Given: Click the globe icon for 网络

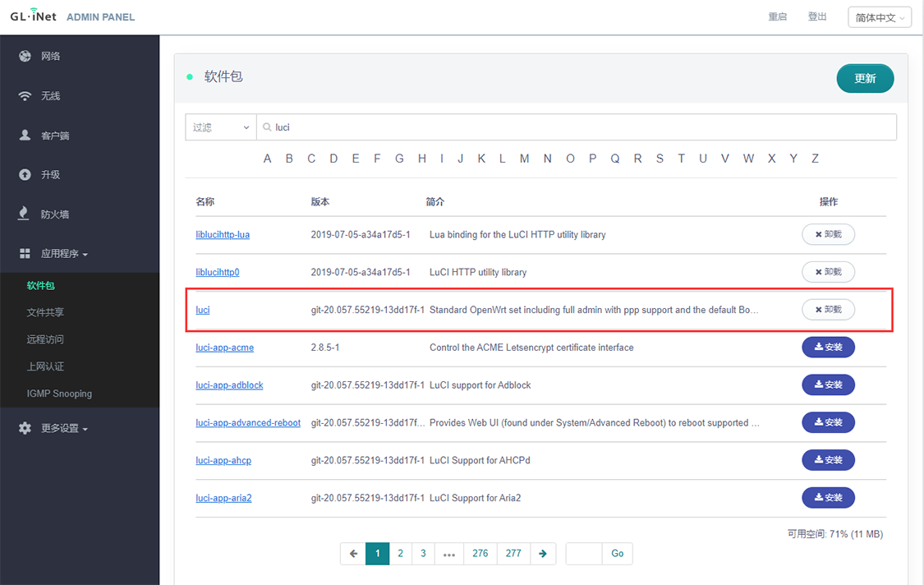Looking at the screenshot, I should click(x=24, y=56).
